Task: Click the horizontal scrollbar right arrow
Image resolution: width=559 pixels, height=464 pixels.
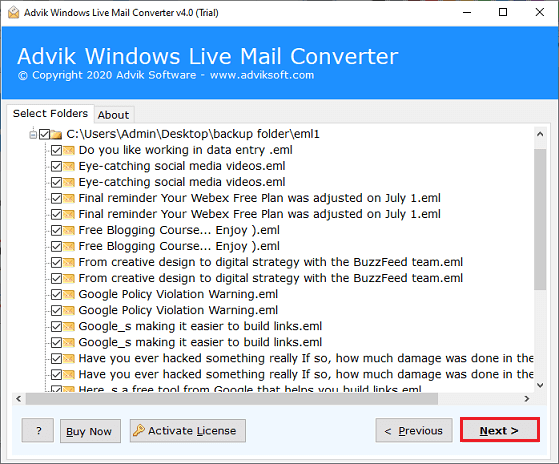Action: point(527,398)
